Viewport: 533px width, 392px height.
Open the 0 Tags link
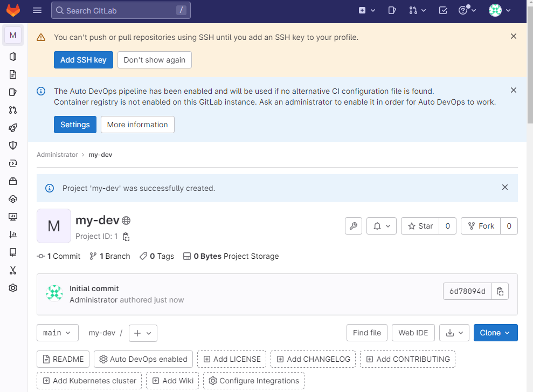(x=157, y=256)
